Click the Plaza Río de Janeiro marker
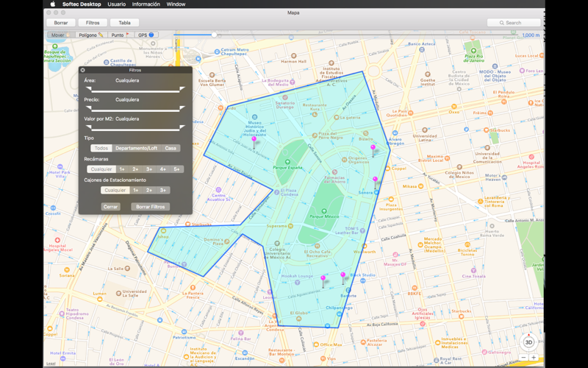This screenshot has width=588, height=368. coord(473,50)
